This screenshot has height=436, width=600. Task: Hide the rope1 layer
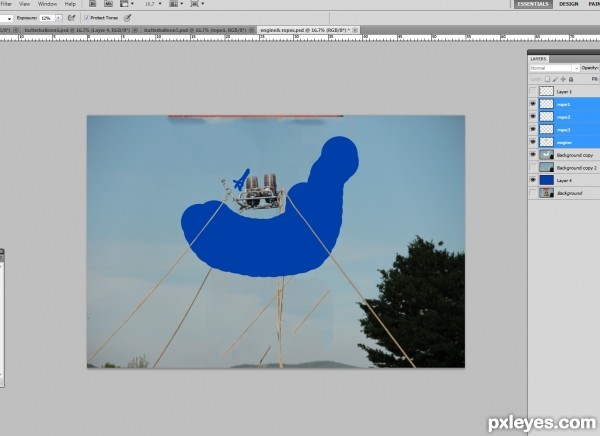pos(533,104)
